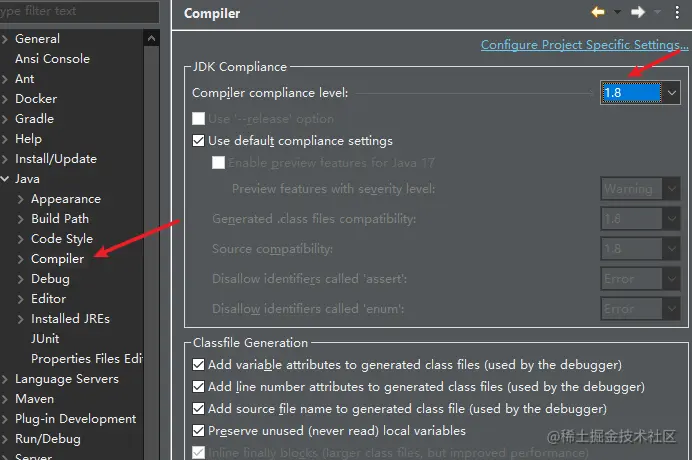Select Gradle preferences label
692x460 pixels.
tap(34, 119)
